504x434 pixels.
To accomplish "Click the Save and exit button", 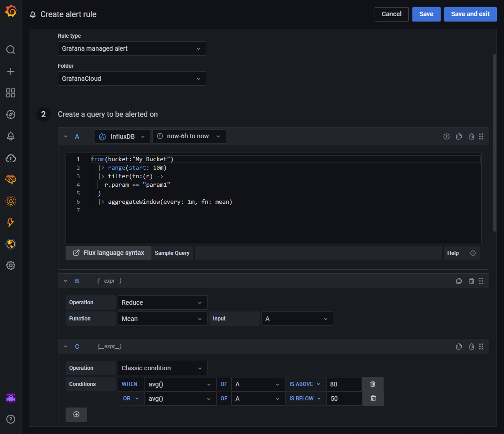I will (x=470, y=14).
